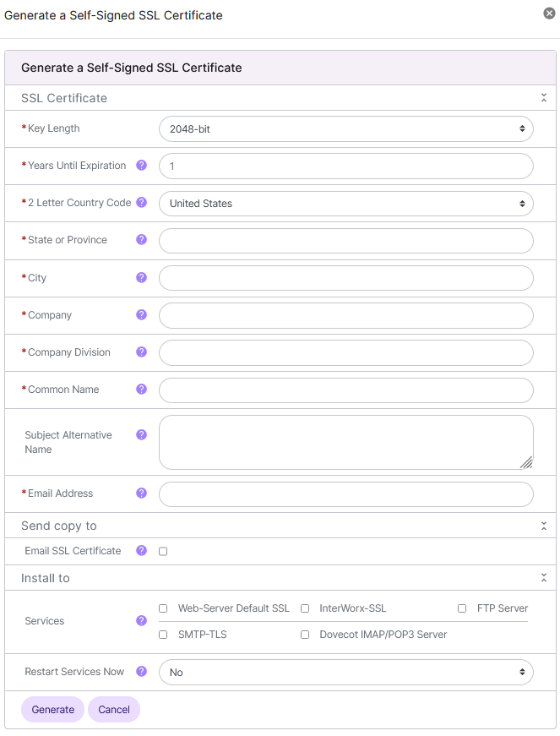Screen dimensions: 560x736
Task: Check the Web-Server Default SSL option
Action: tap(163, 608)
